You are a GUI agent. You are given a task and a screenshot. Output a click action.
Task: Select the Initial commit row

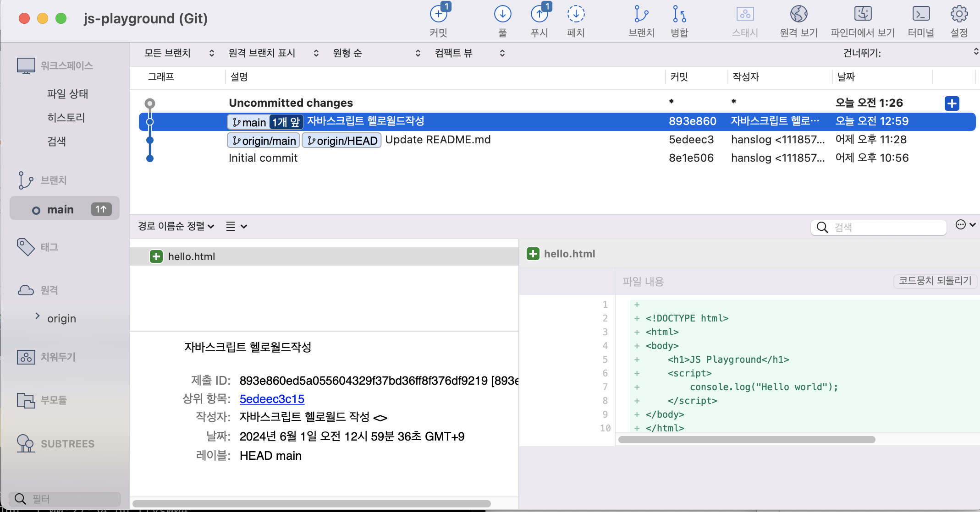[x=557, y=158]
